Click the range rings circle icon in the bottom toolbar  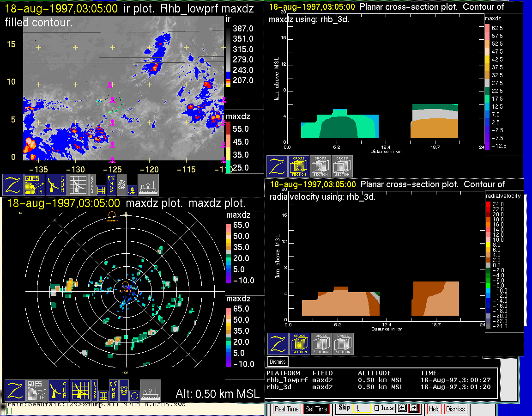tap(133, 396)
